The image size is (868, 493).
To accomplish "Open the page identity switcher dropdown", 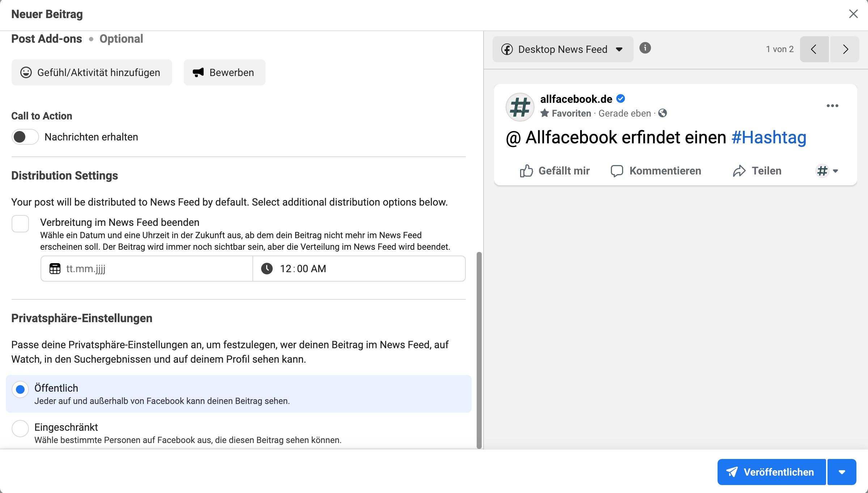I will [x=827, y=171].
